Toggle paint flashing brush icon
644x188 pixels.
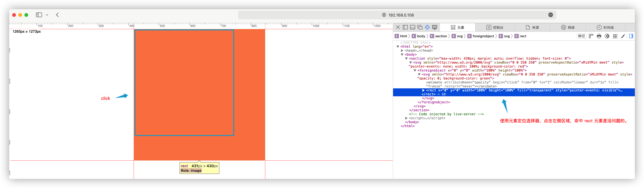coord(623,36)
